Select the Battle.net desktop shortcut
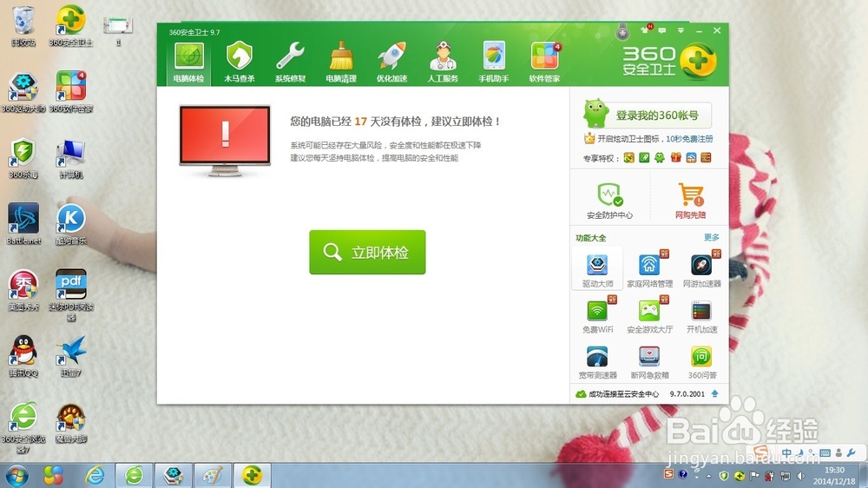Screen dimensions: 868x488 [23, 224]
